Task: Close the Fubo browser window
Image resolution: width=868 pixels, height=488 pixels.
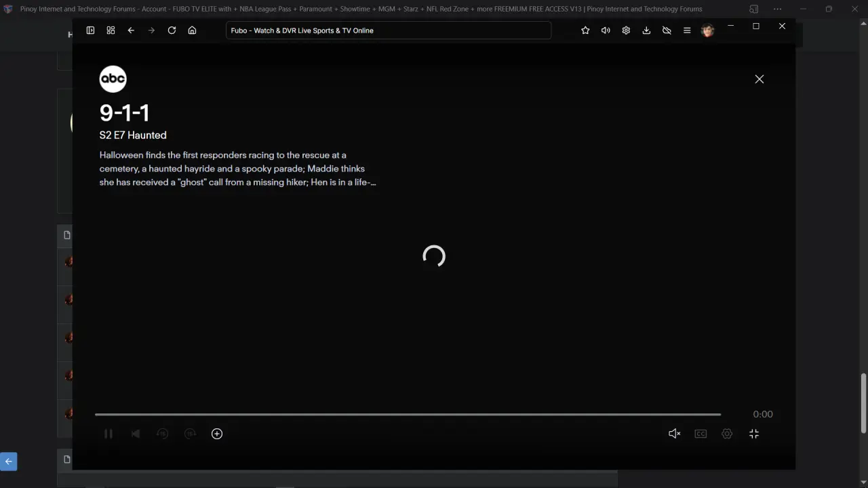Action: (782, 26)
